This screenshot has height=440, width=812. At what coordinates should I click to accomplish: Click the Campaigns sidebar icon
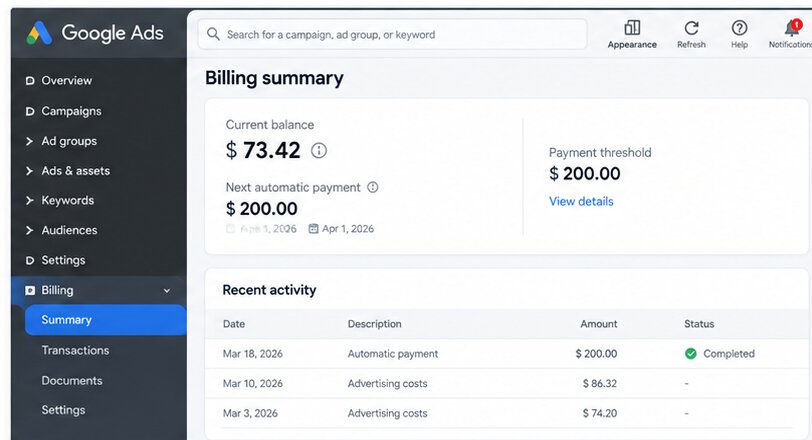(30, 111)
